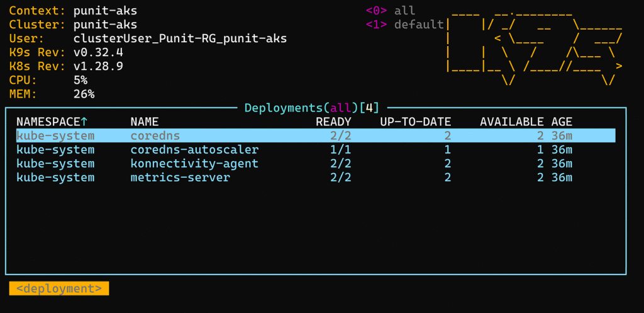This screenshot has width=644, height=313.
Task: Select the metrics-server deployment row
Action: tap(316, 178)
